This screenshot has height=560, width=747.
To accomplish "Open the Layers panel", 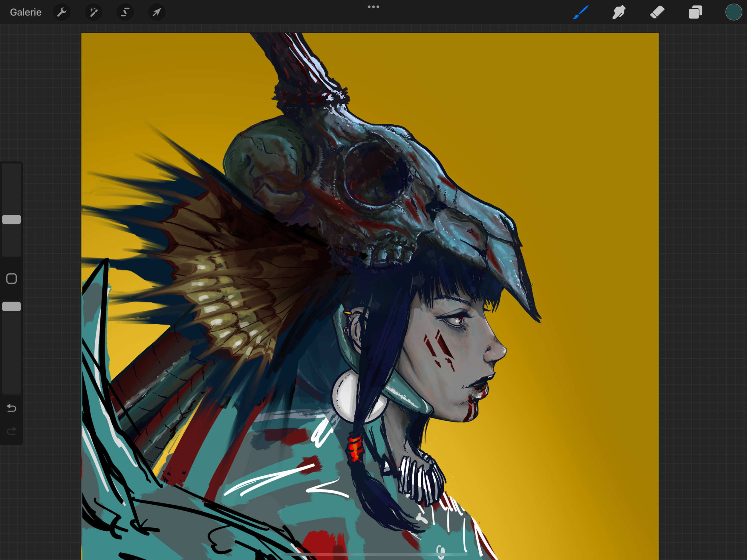I will tap(695, 13).
